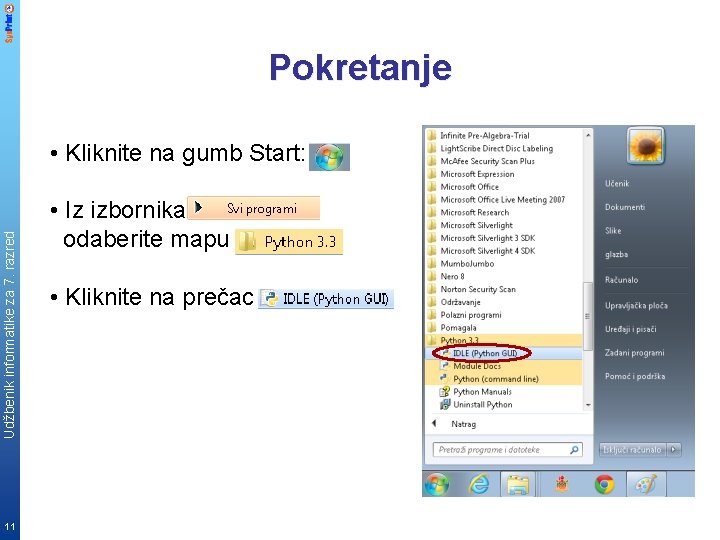Click the search box Pretraži programe i datoteke
The height and width of the screenshot is (540, 720).
coord(507,450)
